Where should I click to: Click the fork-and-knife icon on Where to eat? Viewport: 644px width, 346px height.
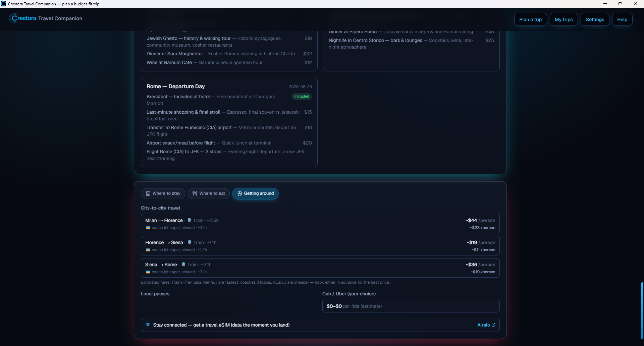tap(195, 193)
